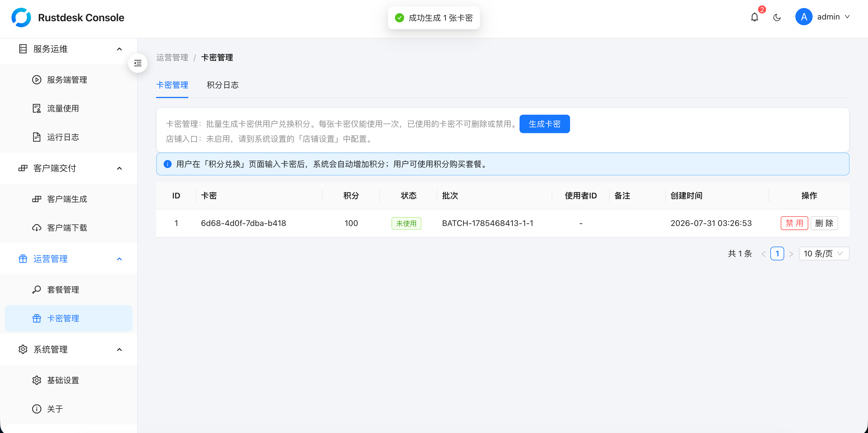
Task: Collapse the 系统管理 menu chevron
Action: [119, 350]
